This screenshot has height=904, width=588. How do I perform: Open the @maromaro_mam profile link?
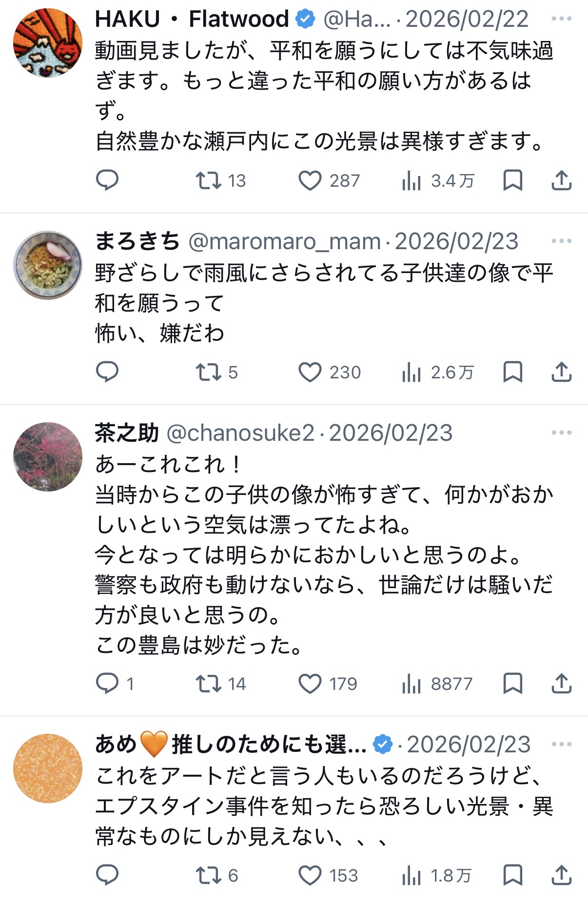(284, 241)
